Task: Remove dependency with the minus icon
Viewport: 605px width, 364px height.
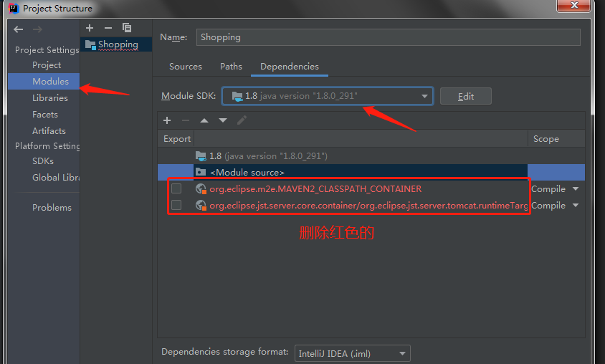Action: (x=186, y=120)
